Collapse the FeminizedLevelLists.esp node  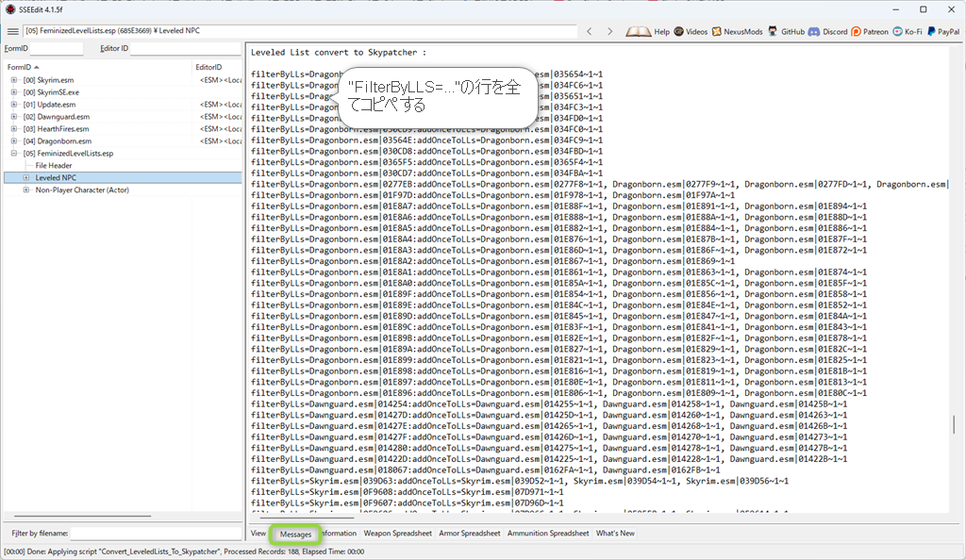click(x=14, y=154)
